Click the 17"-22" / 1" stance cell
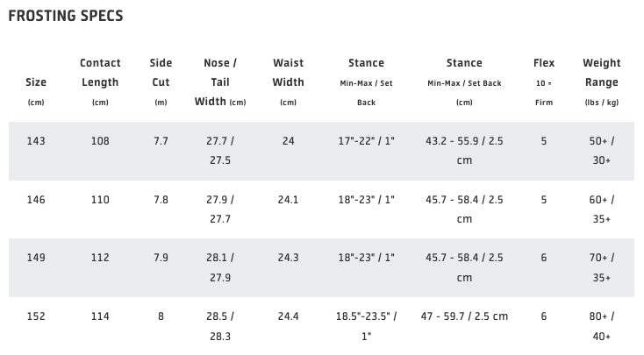Image resolution: width=644 pixels, height=355 pixels. 366,141
